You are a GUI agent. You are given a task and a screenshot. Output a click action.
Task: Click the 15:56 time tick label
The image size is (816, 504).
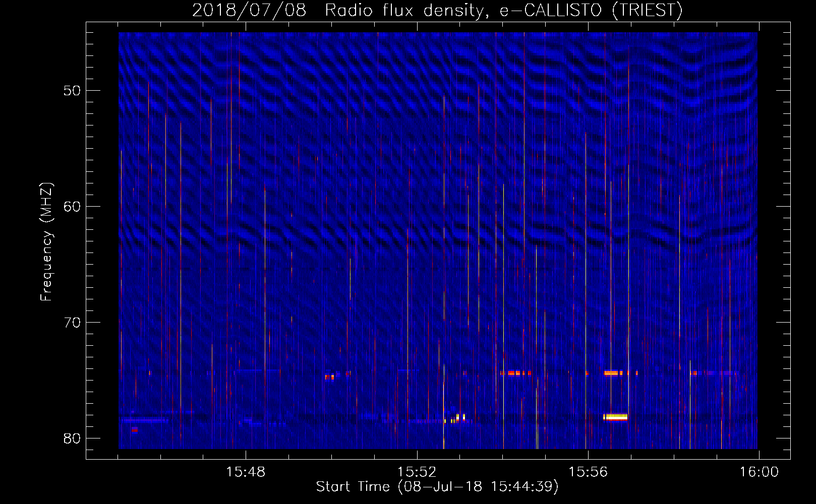tap(588, 472)
